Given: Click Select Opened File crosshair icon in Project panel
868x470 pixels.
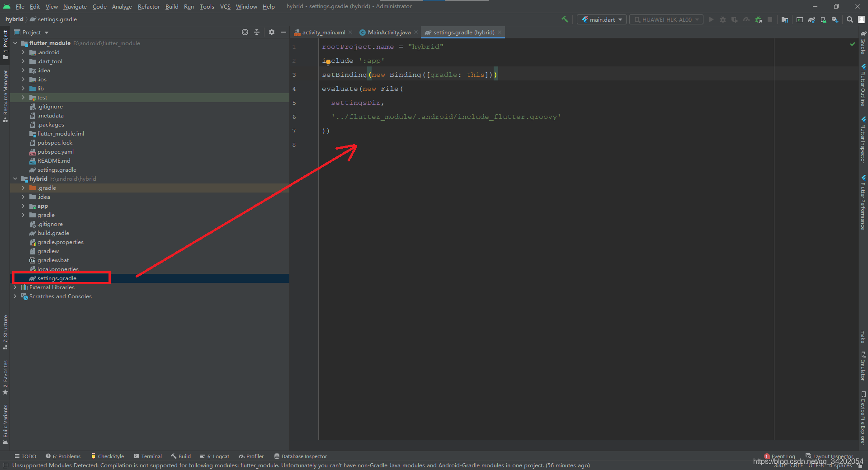Looking at the screenshot, I should [x=245, y=32].
